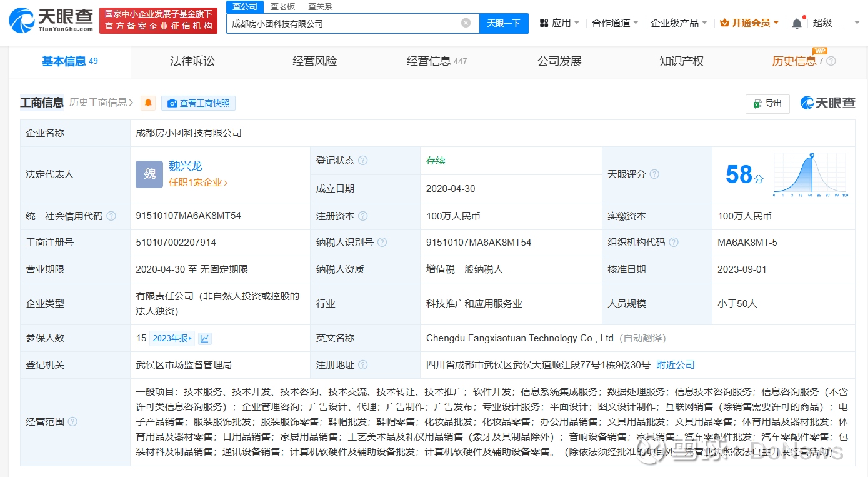Clear search with the X icon

click(466, 23)
